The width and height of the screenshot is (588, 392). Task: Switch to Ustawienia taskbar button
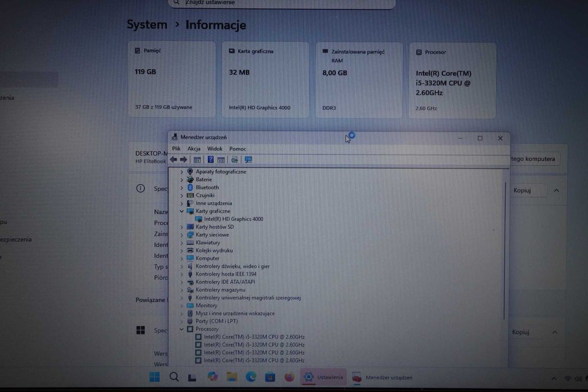pos(323,377)
